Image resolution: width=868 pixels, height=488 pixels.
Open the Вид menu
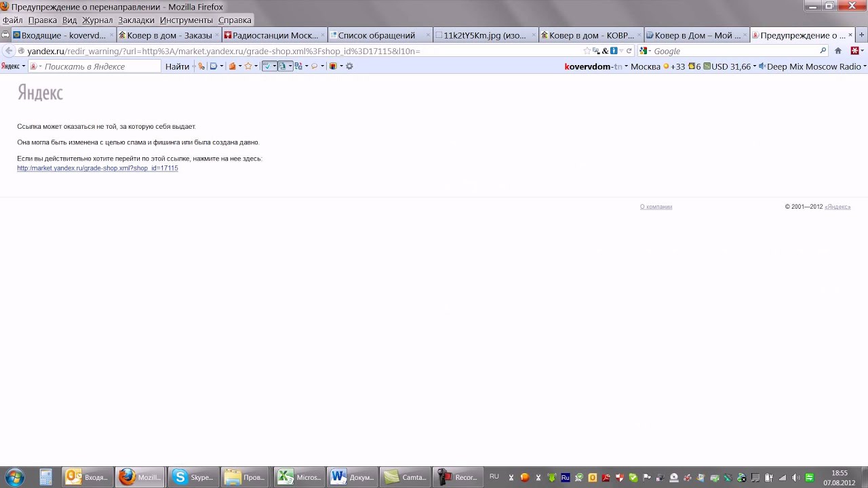coord(69,20)
